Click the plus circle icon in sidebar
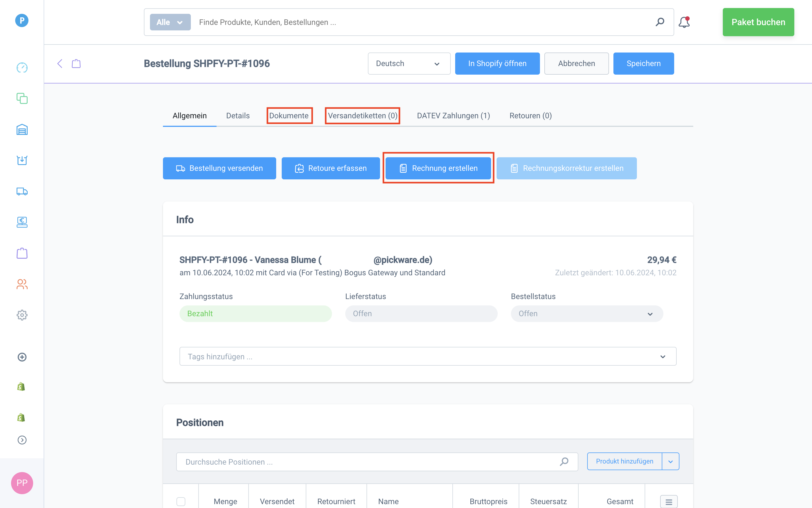 click(22, 357)
